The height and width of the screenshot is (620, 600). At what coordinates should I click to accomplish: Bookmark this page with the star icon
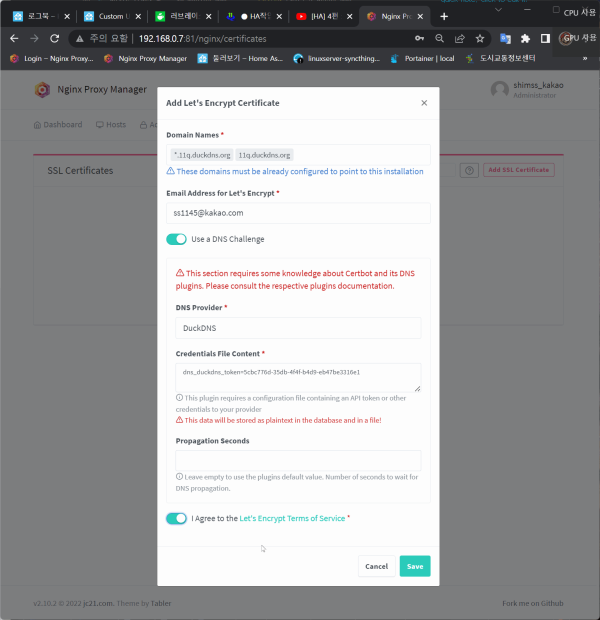(480, 38)
